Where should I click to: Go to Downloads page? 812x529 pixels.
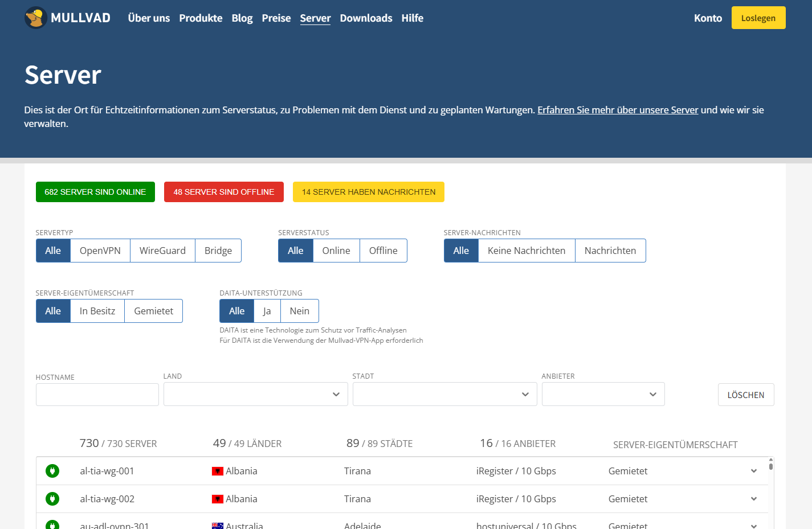click(366, 18)
